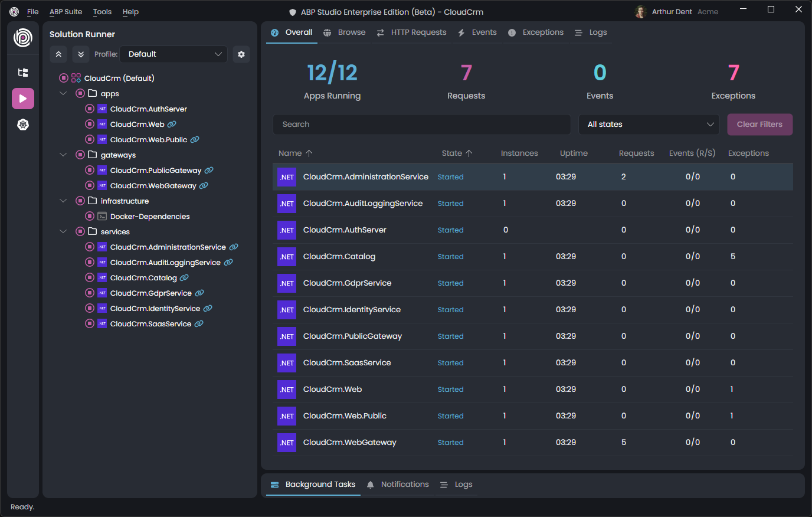Open the Profile Default dropdown
Viewport: 812px width, 517px height.
[173, 54]
